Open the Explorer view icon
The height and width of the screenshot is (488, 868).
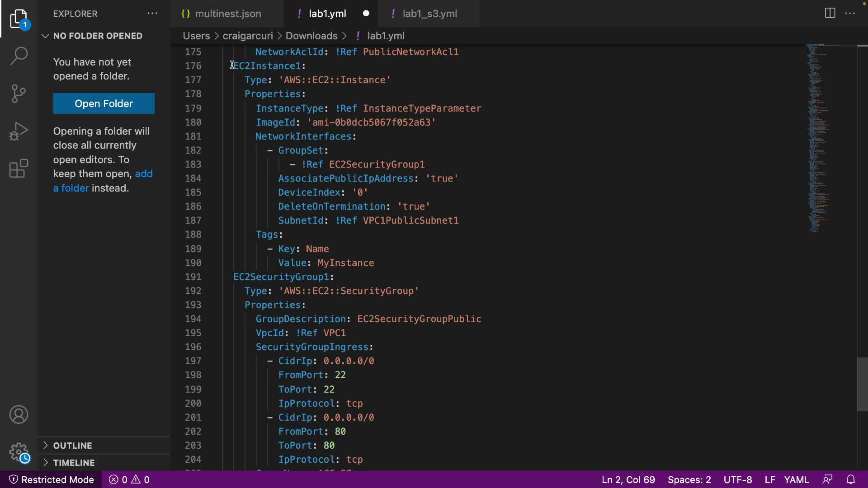pos(19,19)
